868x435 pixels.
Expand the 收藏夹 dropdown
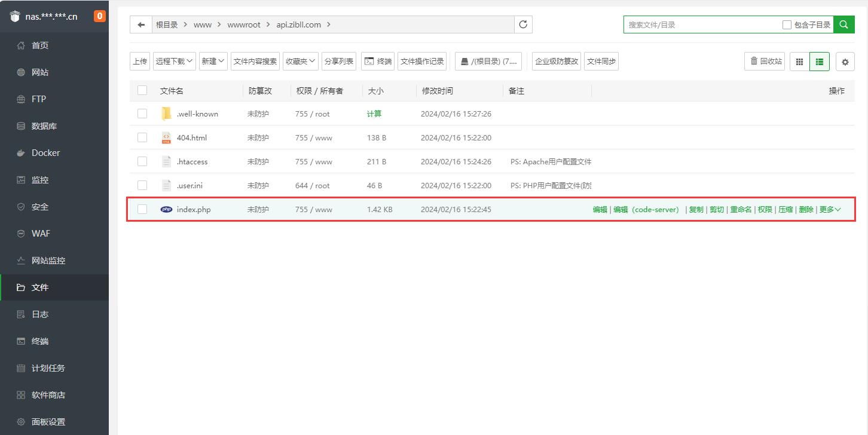(x=300, y=61)
